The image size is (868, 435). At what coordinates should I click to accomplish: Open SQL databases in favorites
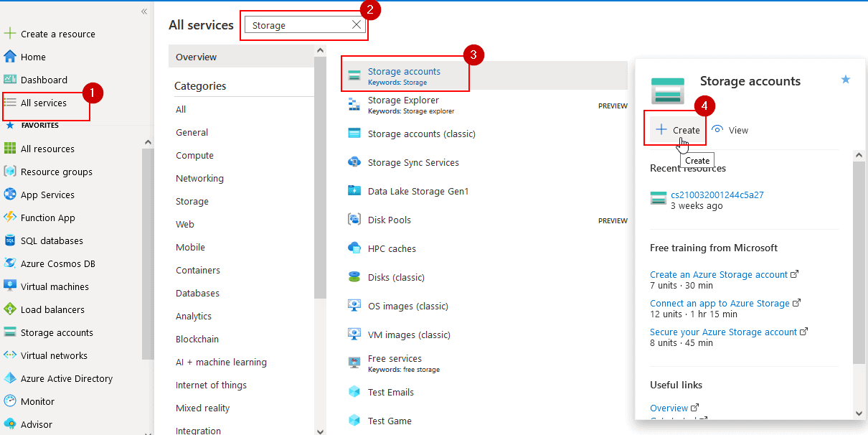[x=52, y=240]
